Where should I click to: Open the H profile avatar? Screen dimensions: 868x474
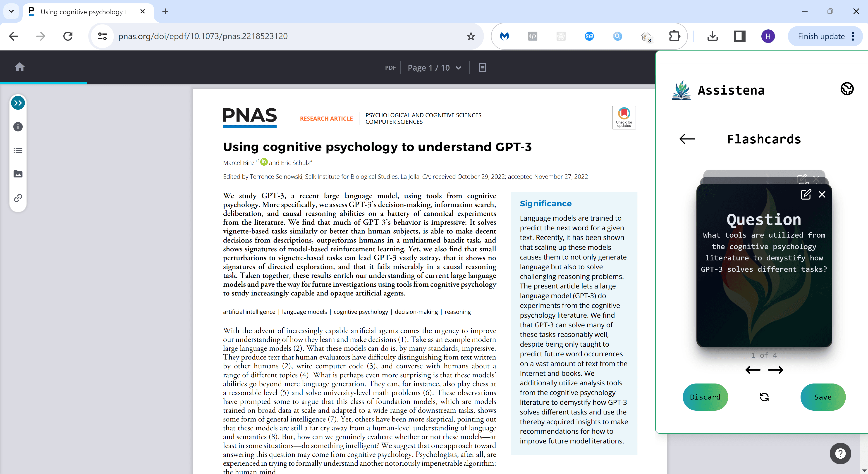tap(768, 36)
